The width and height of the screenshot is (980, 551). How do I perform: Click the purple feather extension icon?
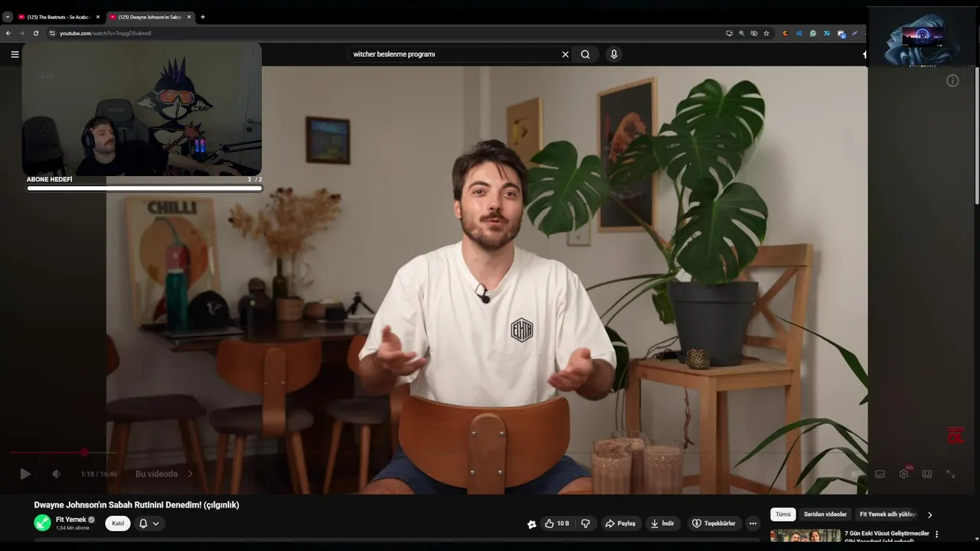coord(854,33)
